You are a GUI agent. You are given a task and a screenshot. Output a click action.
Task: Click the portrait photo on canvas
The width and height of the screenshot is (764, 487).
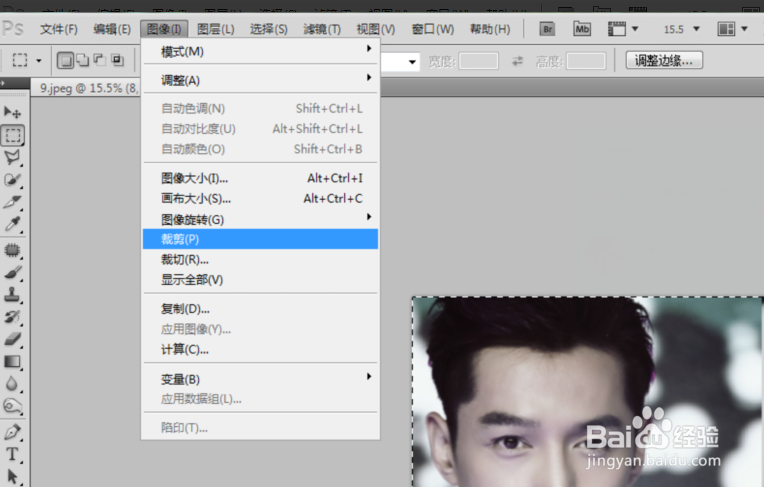(x=588, y=392)
